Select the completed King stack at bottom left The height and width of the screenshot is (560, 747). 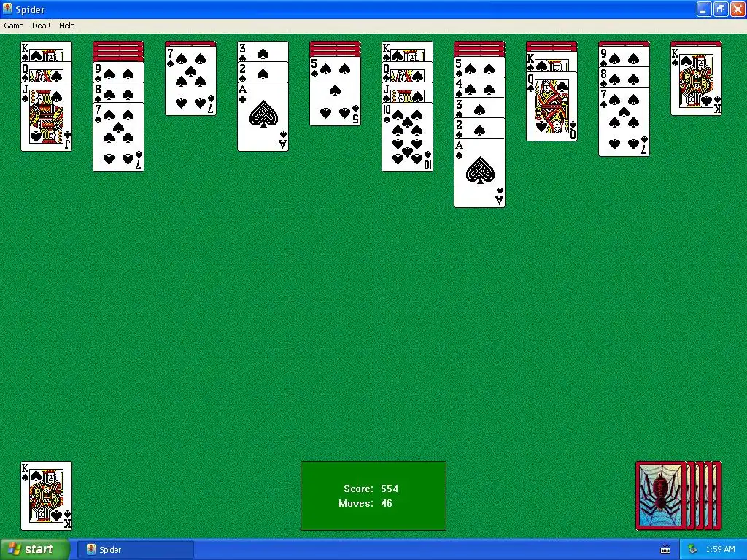pos(46,496)
